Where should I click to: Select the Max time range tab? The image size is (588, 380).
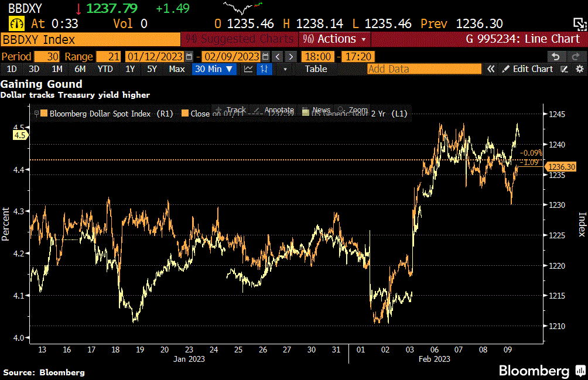177,69
